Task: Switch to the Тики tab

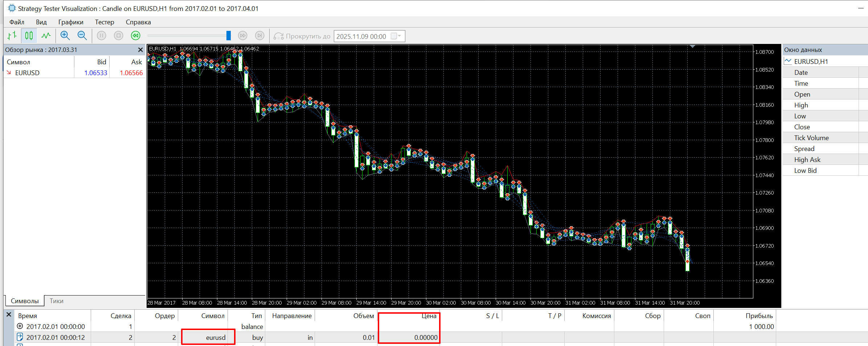Action: pos(57,301)
